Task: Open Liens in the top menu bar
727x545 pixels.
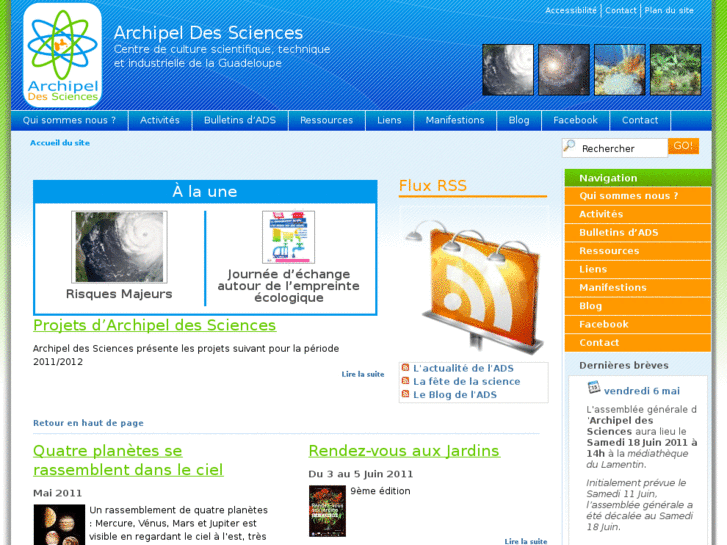Action: tap(389, 120)
